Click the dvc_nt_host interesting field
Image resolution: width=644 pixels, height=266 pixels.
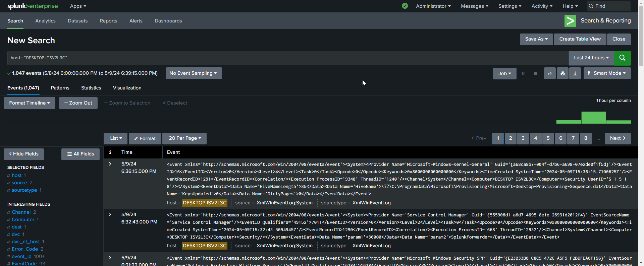point(25,242)
